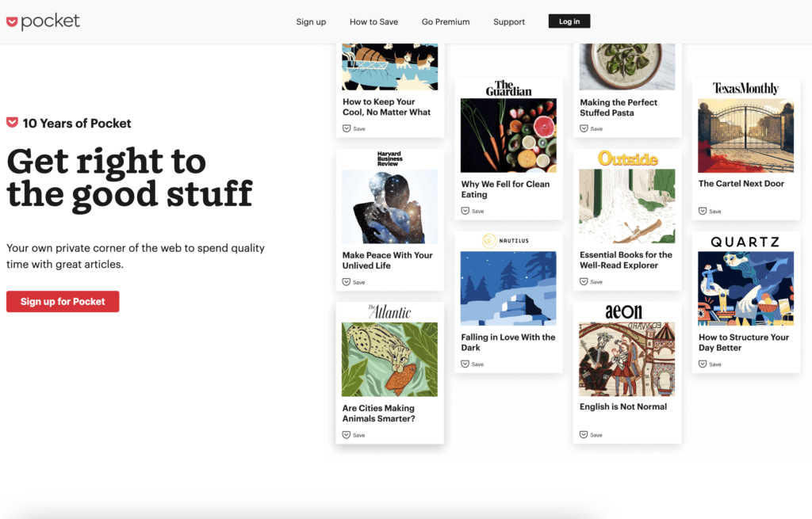
Task: Save 'The Cartel Next Door' article
Action: pos(710,211)
